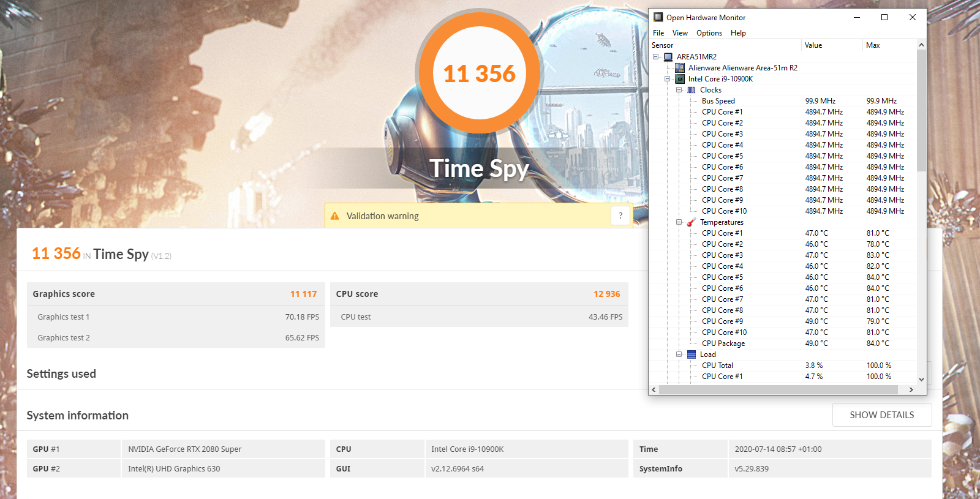Screen dimensions: 980x499
Task: Click the Intel(R) UHD Graphics 630 entry
Action: point(174,468)
